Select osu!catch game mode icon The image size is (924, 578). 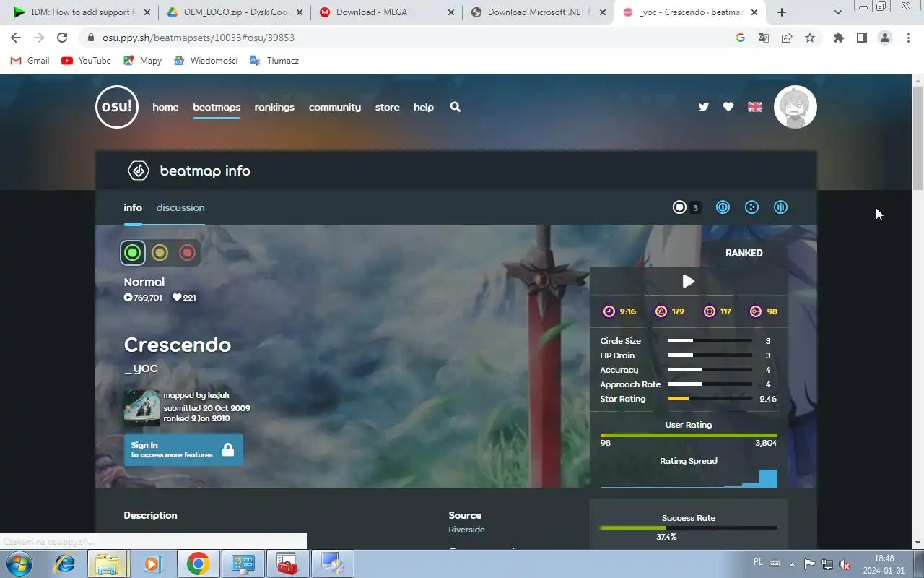point(751,207)
